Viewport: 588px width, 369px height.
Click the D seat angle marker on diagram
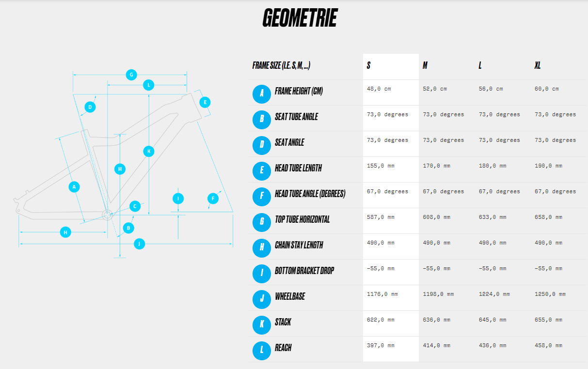click(90, 107)
